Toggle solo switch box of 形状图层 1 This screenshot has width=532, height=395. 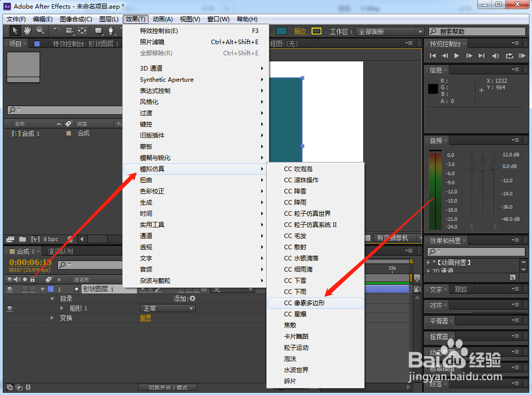coord(25,289)
